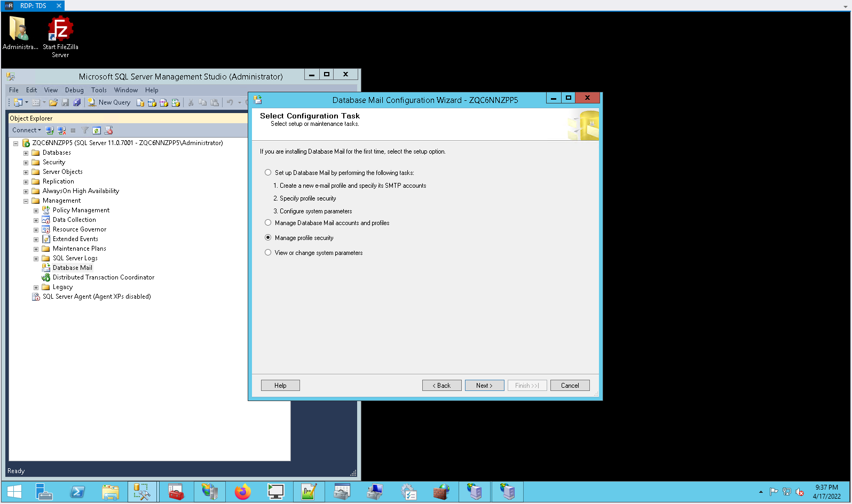Open the Help menu in SSMS
Screen dimensions: 852x504
(152, 90)
